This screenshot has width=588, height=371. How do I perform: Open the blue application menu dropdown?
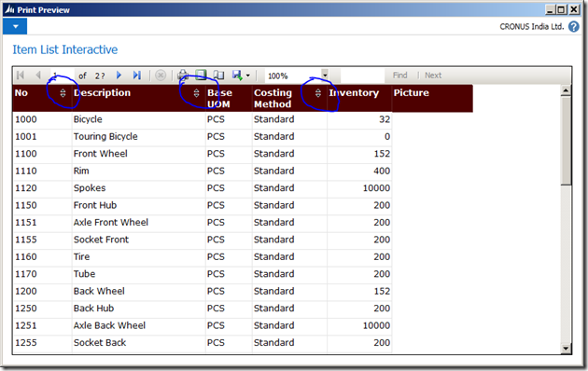point(15,27)
